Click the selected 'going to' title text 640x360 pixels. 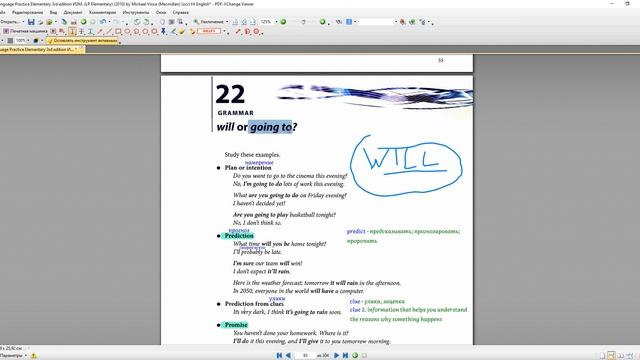pos(270,127)
